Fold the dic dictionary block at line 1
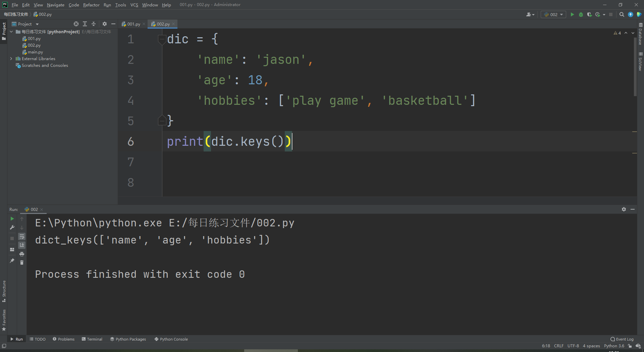 [x=162, y=40]
